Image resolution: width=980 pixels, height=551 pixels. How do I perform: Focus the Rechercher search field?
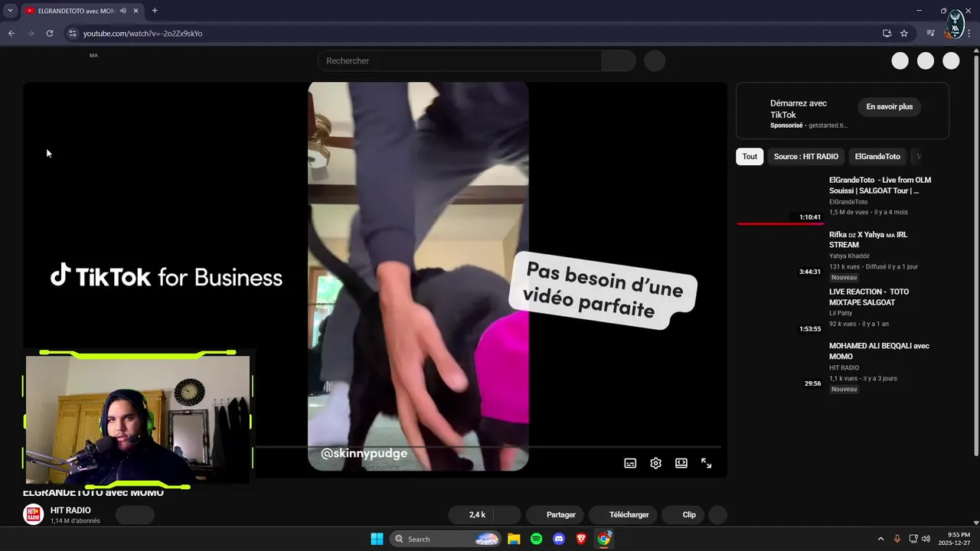[x=459, y=60]
